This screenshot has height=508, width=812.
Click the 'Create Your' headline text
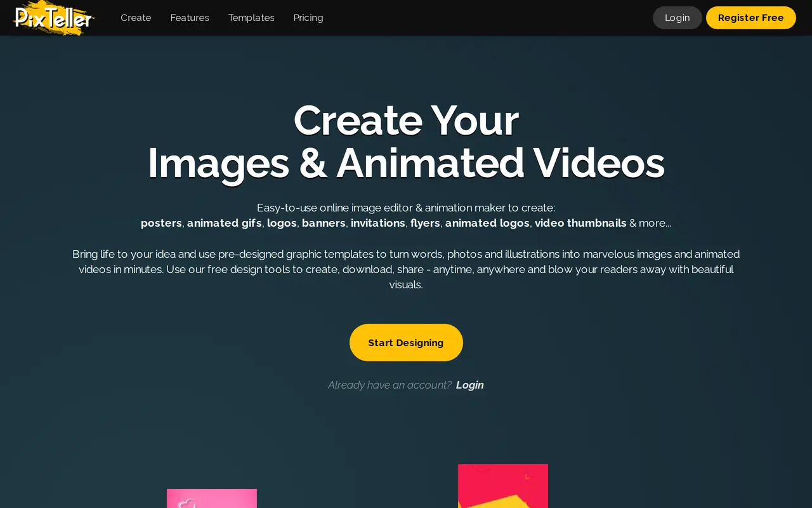(x=406, y=121)
